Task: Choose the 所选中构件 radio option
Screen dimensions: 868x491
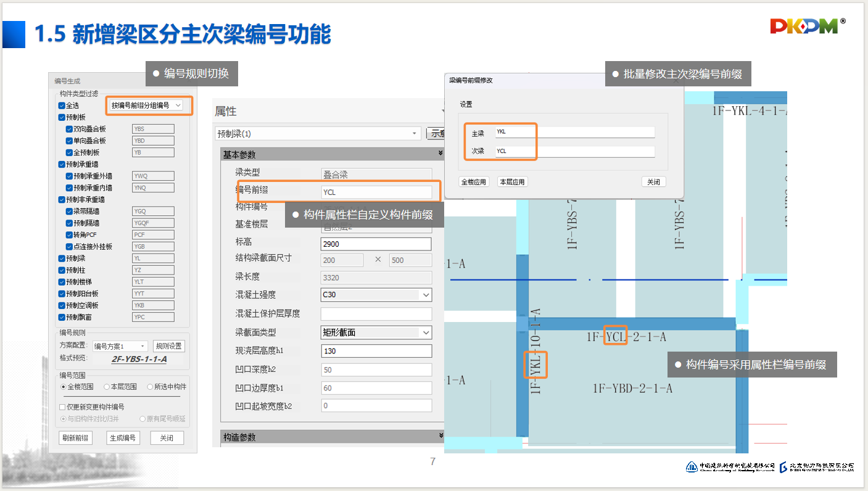Action: click(x=150, y=387)
